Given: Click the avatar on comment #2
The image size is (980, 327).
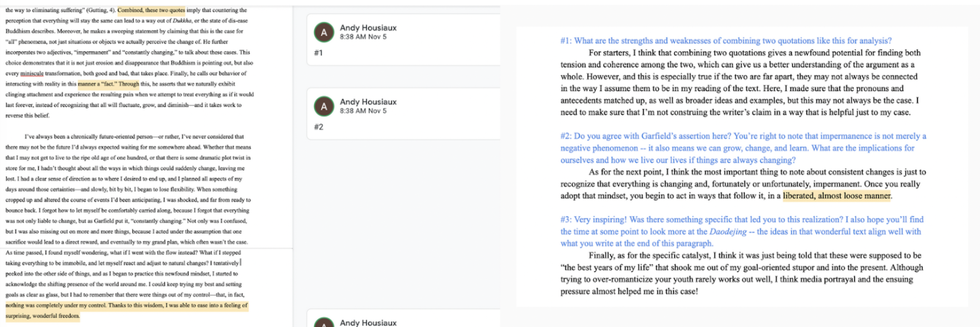Looking at the screenshot, I should pyautogui.click(x=324, y=106).
